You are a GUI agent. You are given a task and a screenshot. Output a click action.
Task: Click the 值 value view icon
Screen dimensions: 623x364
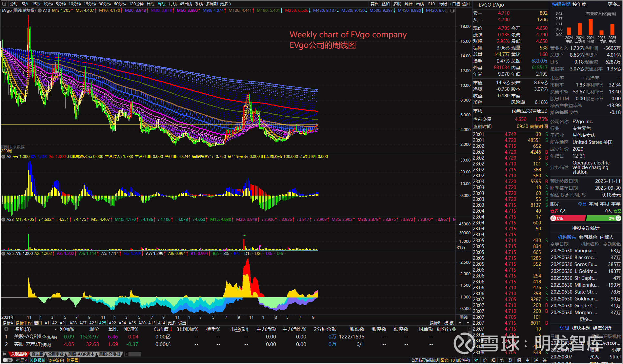click(519, 360)
